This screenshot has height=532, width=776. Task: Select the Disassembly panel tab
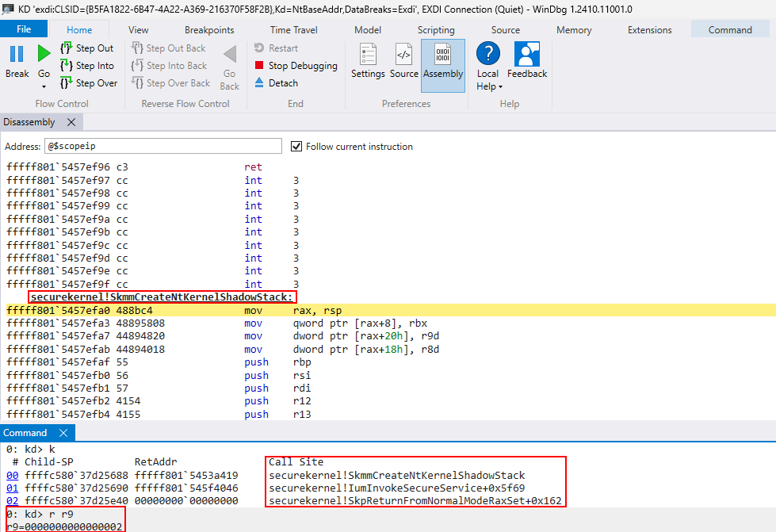[x=29, y=122]
